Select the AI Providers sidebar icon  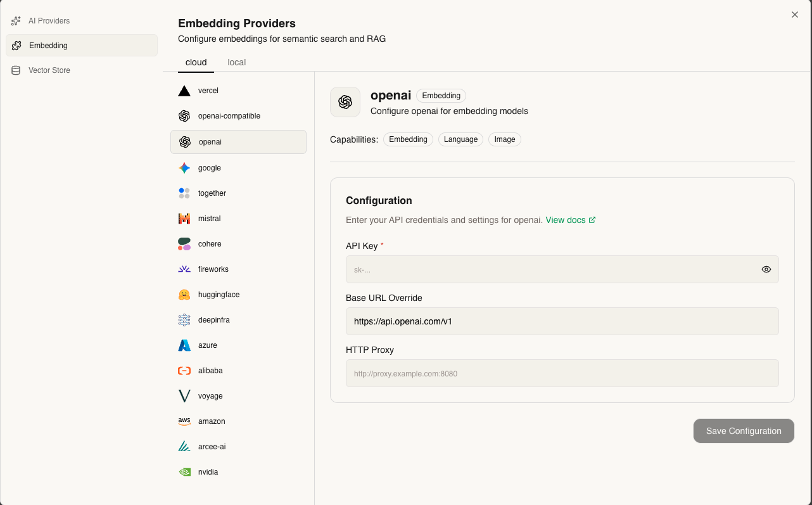(x=15, y=20)
